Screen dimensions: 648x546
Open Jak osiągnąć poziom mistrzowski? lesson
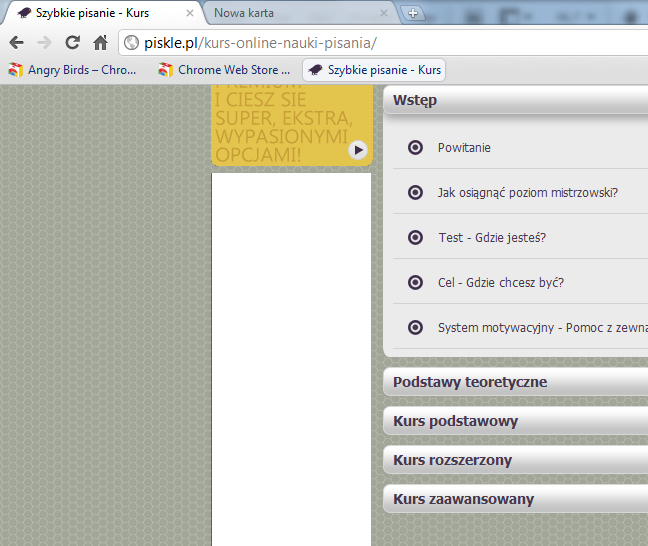point(528,193)
